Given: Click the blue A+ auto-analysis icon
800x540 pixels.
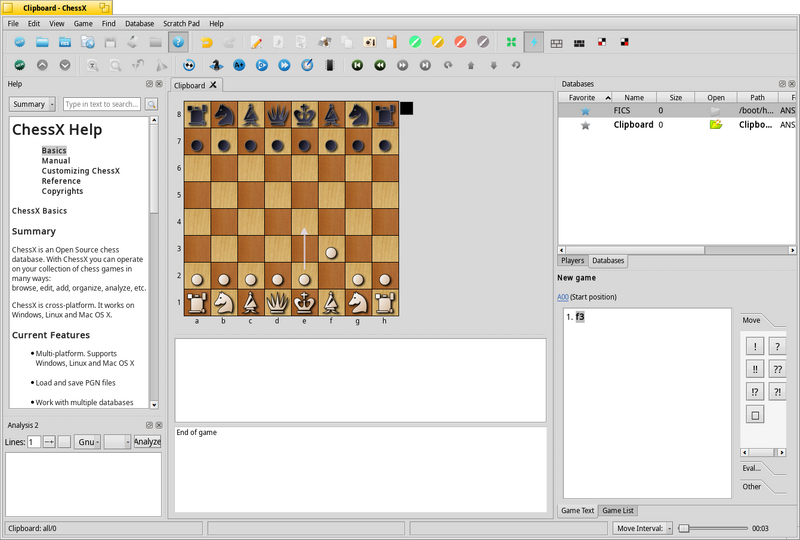Looking at the screenshot, I should [239, 65].
